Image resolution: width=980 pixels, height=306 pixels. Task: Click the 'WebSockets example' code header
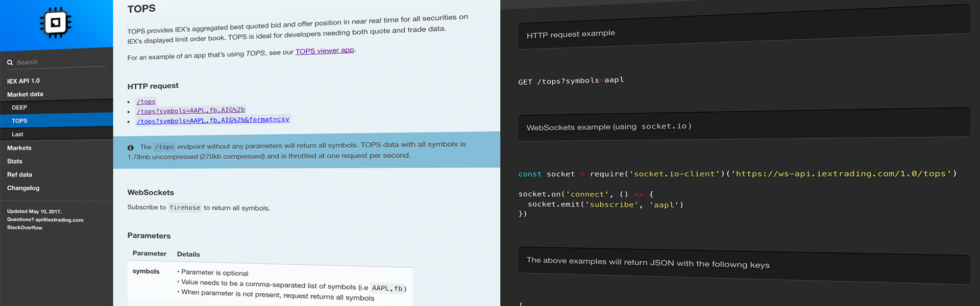click(x=744, y=124)
